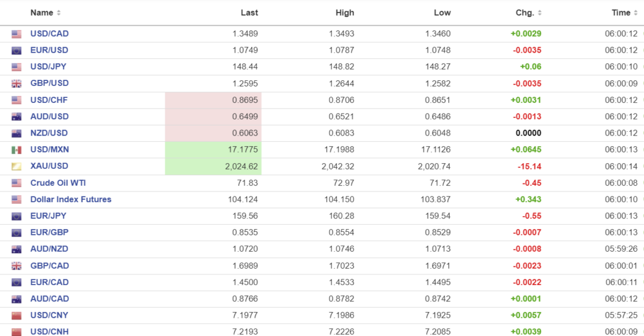Open the EUR/USD pair link
The image size is (644, 336).
[49, 50]
